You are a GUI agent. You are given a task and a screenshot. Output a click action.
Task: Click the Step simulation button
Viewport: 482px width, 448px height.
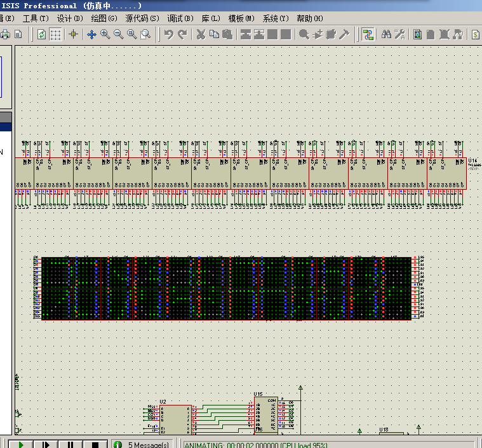pyautogui.click(x=46, y=444)
